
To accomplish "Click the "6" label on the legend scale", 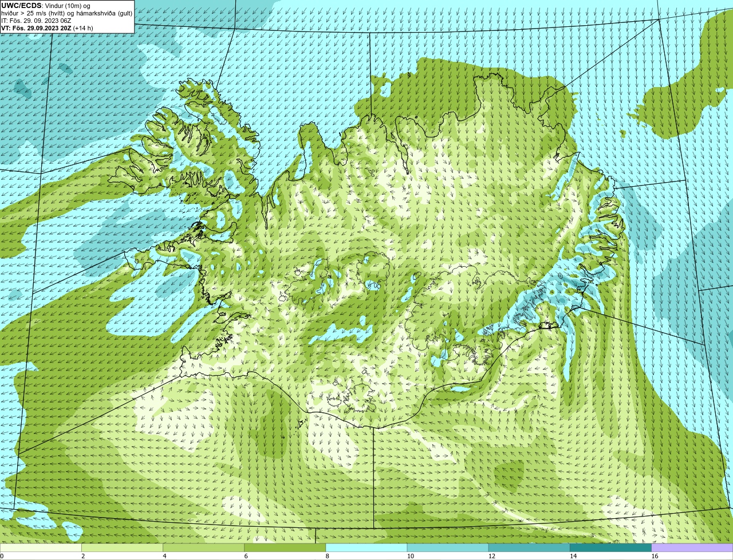I will (x=246, y=556).
